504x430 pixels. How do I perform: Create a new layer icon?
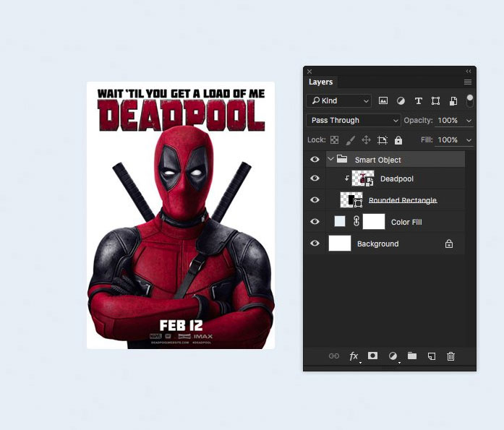tap(432, 356)
